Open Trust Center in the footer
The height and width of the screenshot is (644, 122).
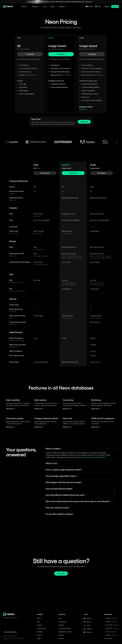(x=108, y=638)
